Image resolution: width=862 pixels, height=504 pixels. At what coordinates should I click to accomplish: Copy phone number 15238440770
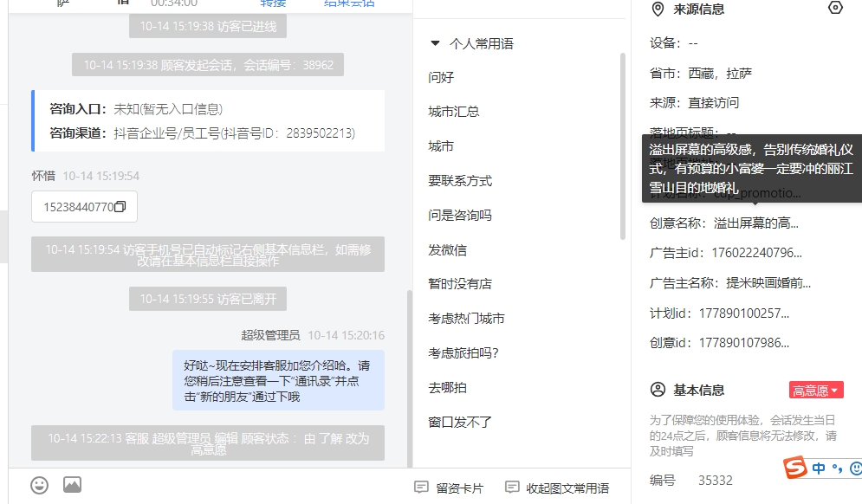coord(120,207)
